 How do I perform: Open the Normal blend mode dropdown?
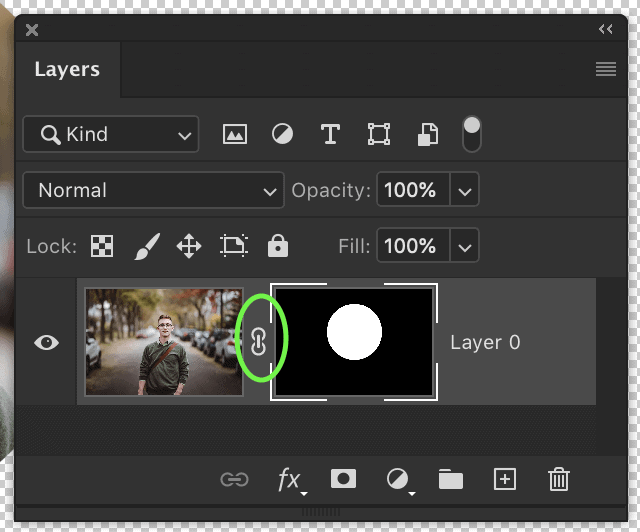click(x=153, y=190)
